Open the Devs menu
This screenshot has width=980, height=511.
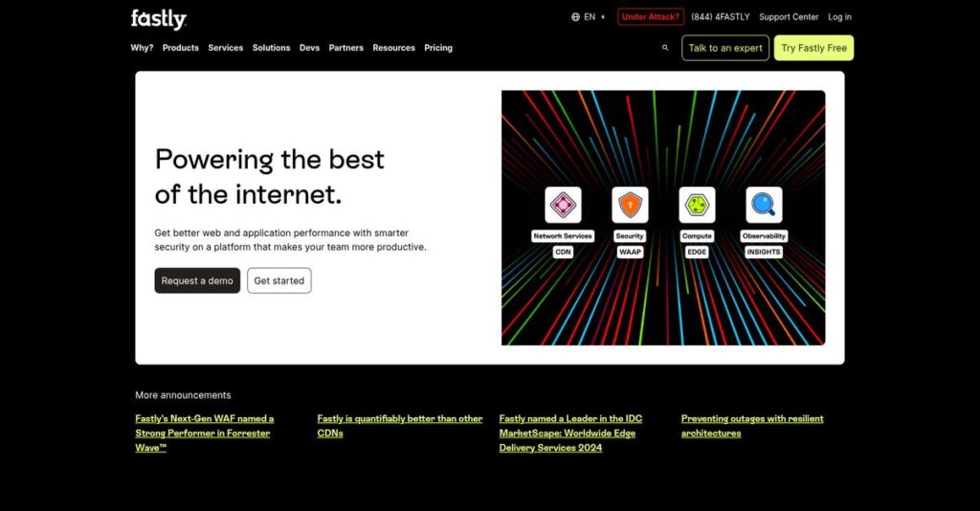click(x=309, y=48)
